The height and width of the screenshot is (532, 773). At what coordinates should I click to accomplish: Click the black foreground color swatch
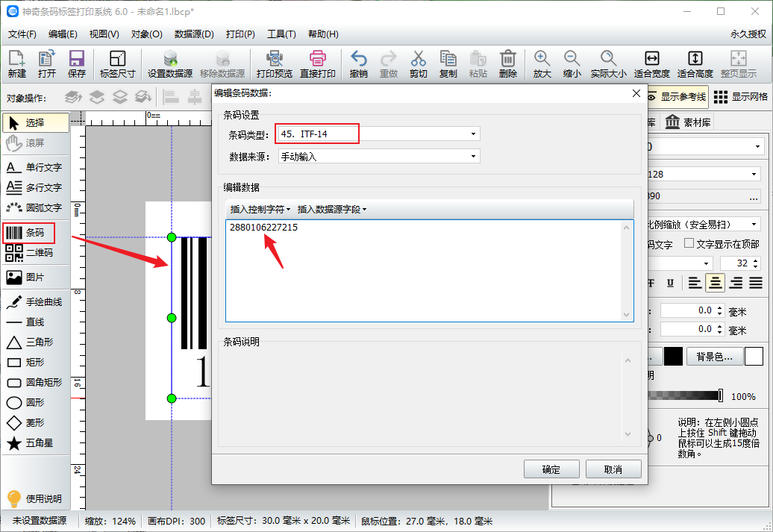673,357
